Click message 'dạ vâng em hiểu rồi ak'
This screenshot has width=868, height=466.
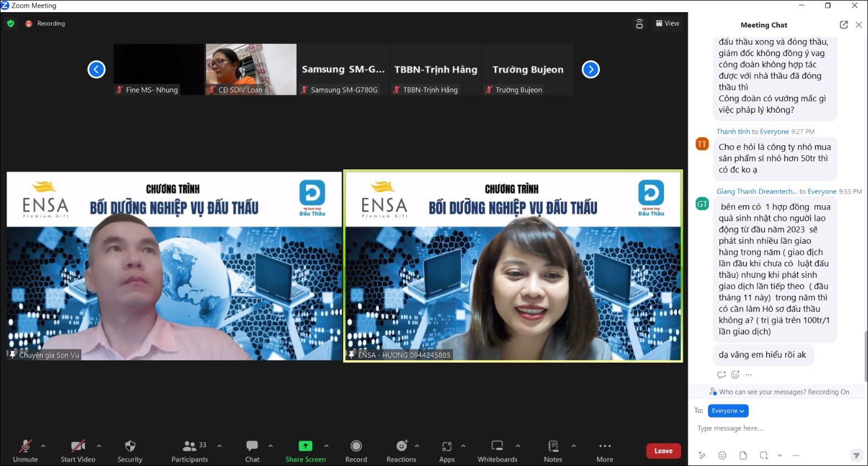(x=762, y=355)
